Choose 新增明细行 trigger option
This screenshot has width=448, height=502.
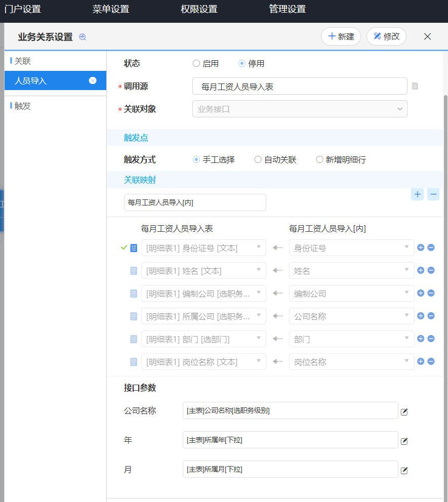coord(319,160)
